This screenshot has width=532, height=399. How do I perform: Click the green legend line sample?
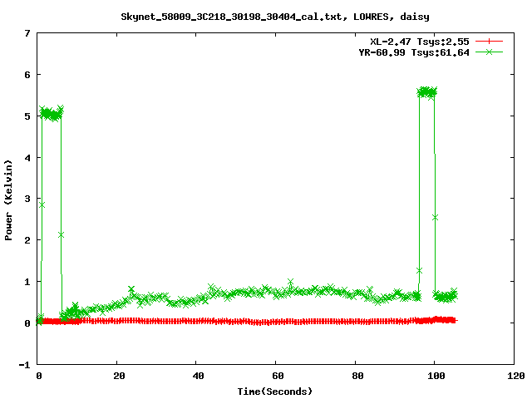(x=489, y=52)
